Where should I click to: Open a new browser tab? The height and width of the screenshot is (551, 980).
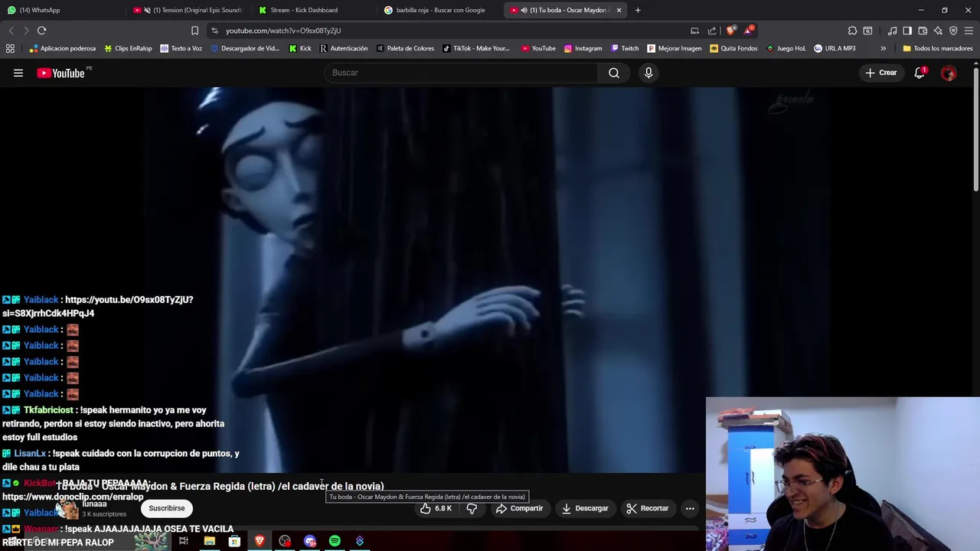(x=638, y=10)
